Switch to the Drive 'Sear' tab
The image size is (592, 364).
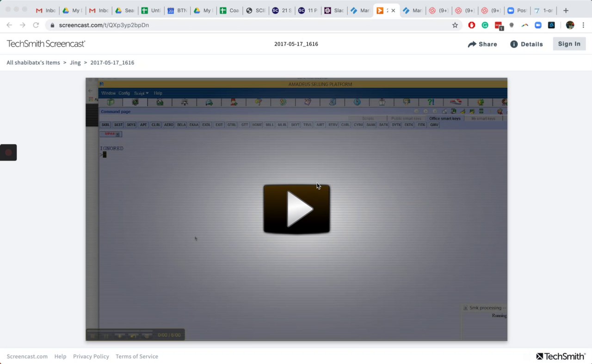125,10
